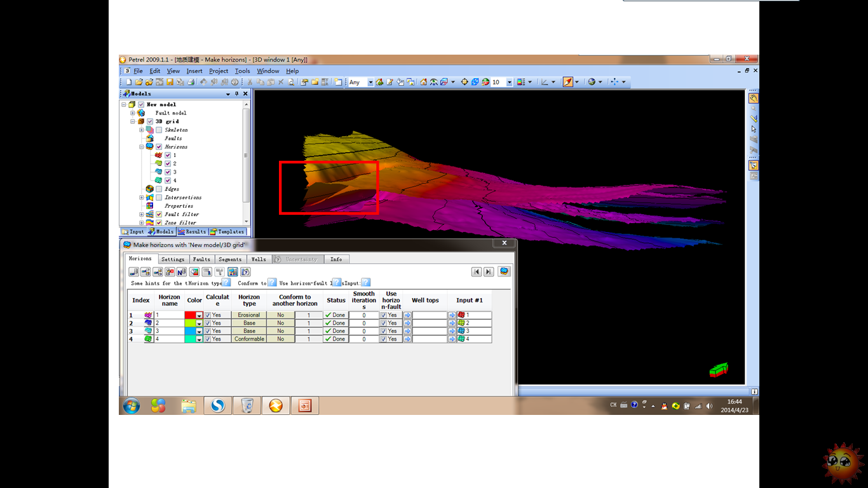Uncheck horizon 3 in Models tree
Image resolution: width=868 pixels, height=488 pixels.
pyautogui.click(x=168, y=172)
